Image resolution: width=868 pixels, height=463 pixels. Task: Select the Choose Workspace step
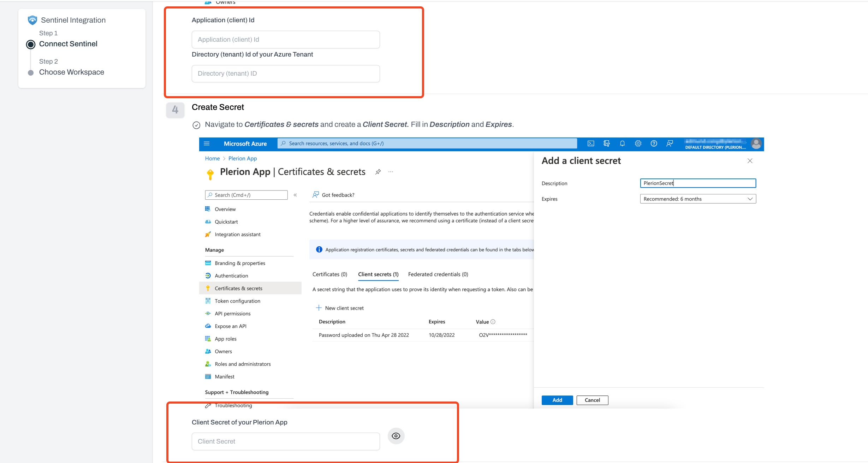[71, 72]
